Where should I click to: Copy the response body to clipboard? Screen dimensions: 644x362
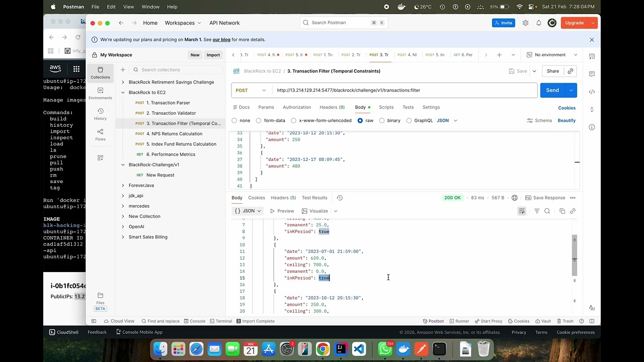pos(562,211)
